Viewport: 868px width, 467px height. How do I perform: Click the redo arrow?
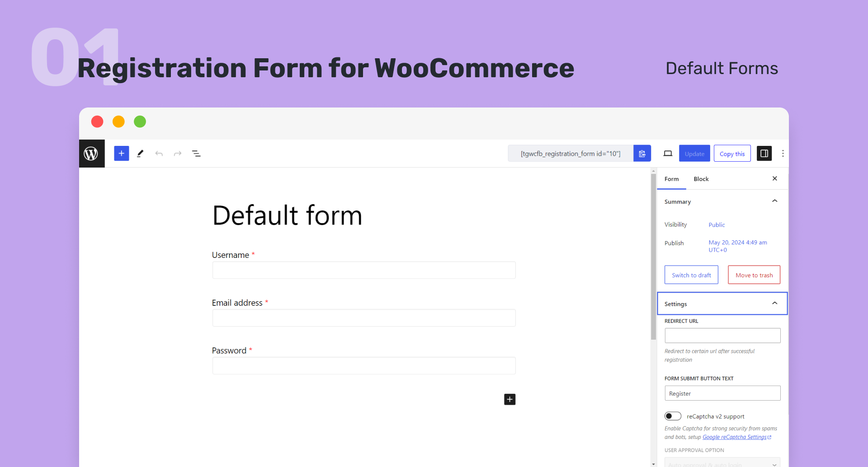pyautogui.click(x=178, y=154)
